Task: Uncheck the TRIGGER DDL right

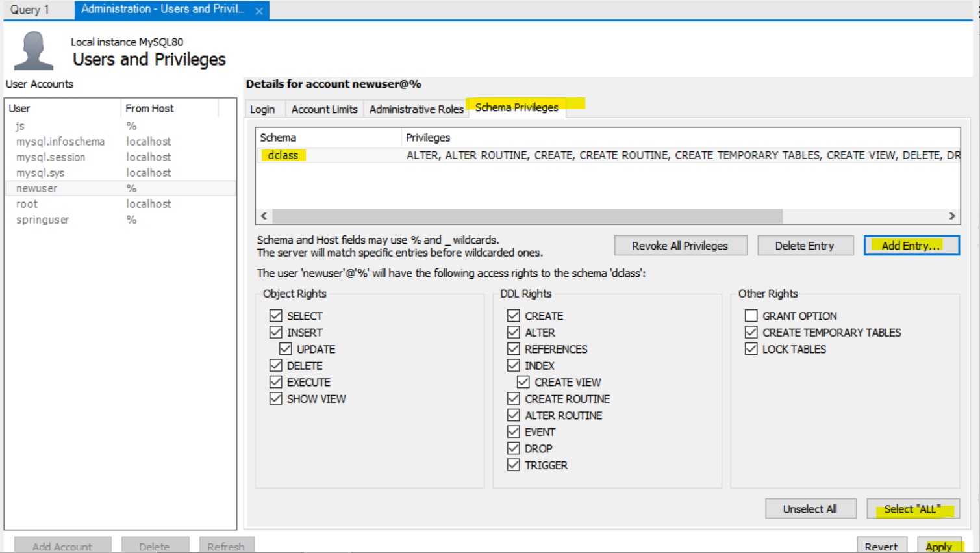Action: point(513,465)
